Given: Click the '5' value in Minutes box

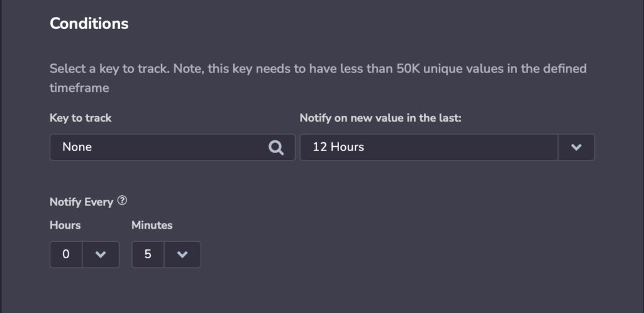Looking at the screenshot, I should click(x=148, y=254).
